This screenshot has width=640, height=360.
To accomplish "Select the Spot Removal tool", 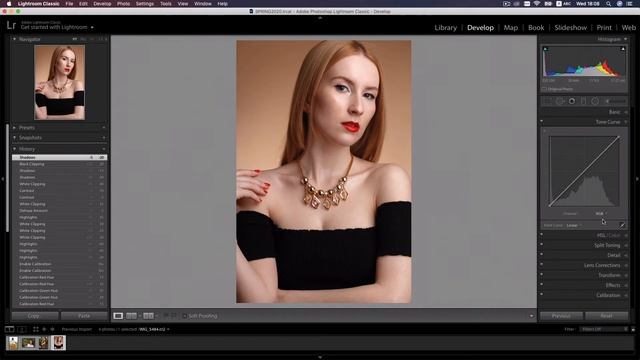I will coord(560,101).
